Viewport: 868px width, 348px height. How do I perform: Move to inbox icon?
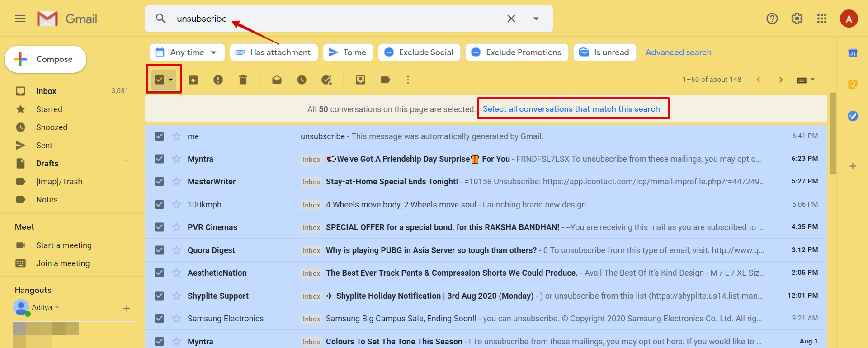click(360, 80)
